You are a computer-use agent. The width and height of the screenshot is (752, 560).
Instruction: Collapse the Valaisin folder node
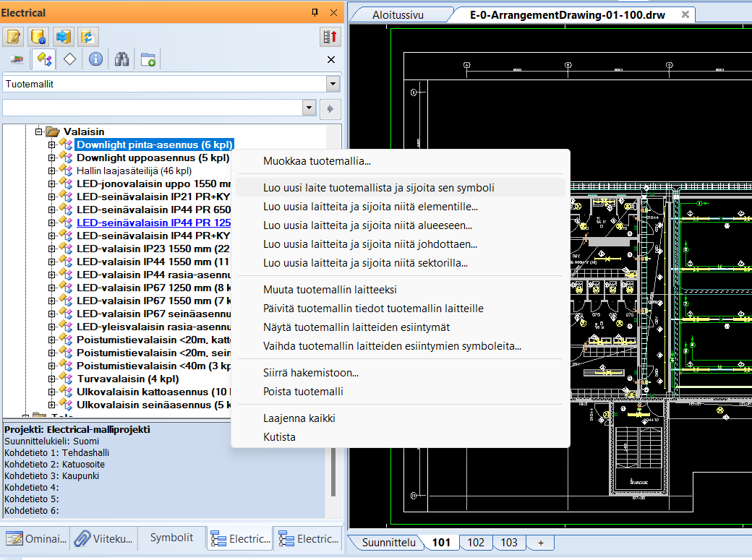click(39, 132)
